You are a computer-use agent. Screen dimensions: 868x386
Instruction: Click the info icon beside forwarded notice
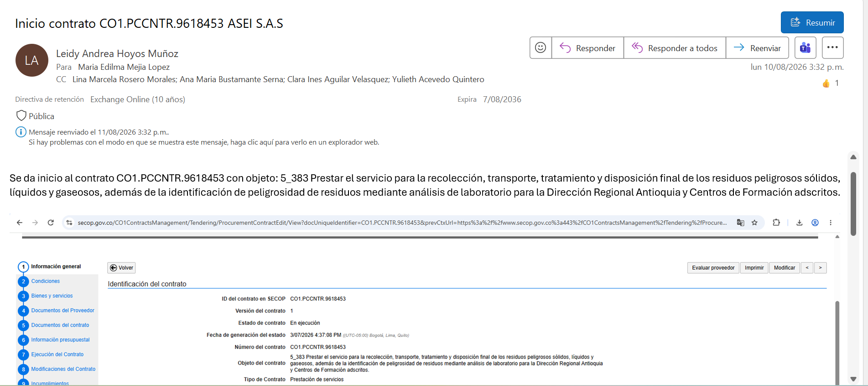21,132
